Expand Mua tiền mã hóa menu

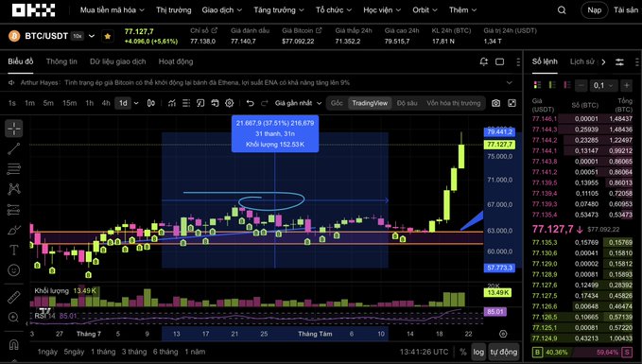(x=113, y=10)
